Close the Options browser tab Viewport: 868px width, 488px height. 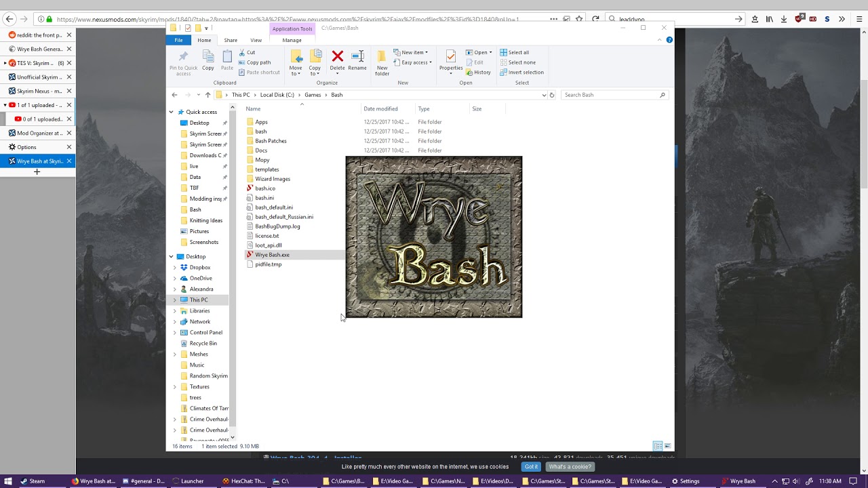pos(69,147)
